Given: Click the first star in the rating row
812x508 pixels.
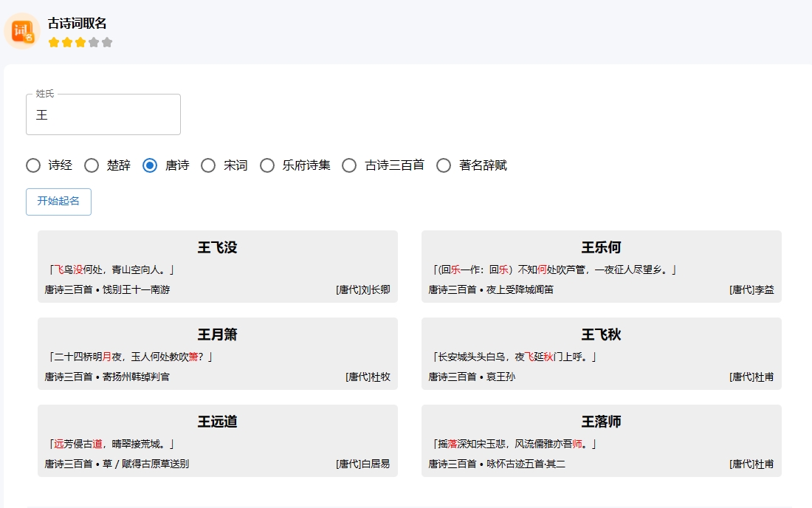Looking at the screenshot, I should coord(53,42).
